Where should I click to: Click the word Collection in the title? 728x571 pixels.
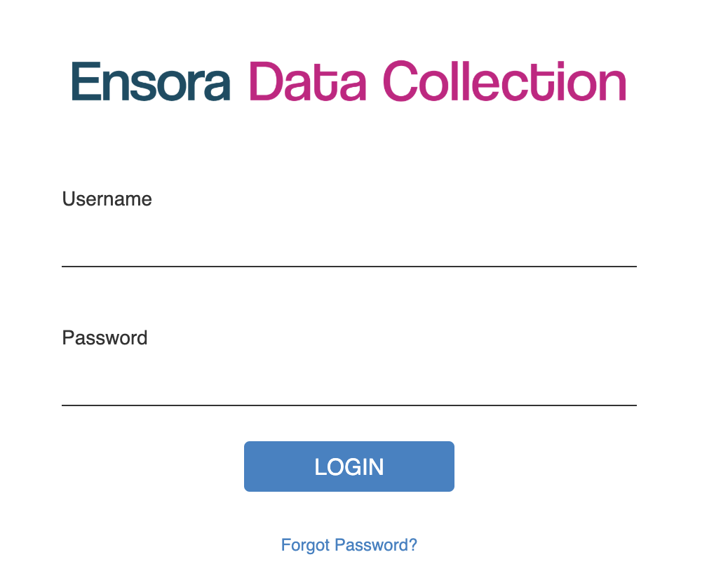[x=505, y=81]
